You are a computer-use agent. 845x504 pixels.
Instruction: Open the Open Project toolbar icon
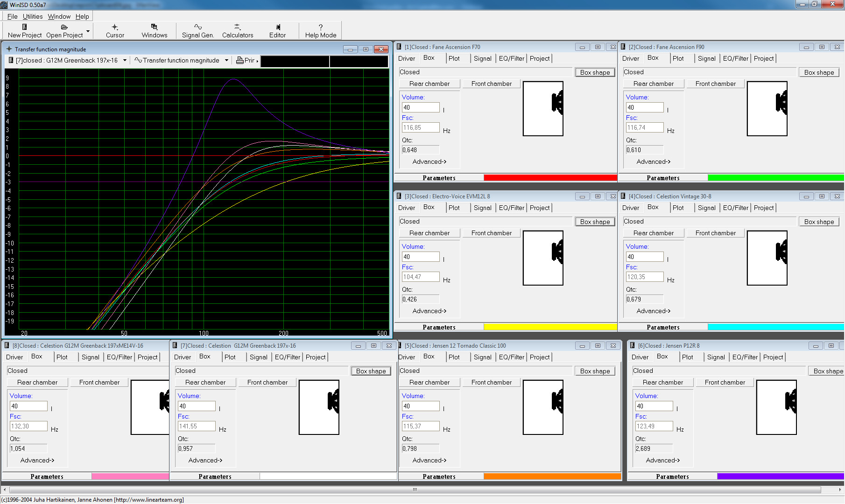point(64,31)
